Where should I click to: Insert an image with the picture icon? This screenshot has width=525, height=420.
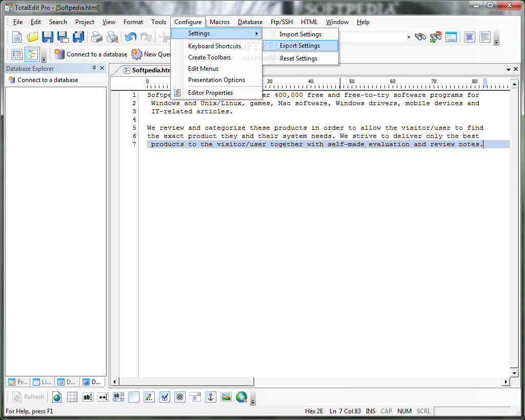click(226, 397)
